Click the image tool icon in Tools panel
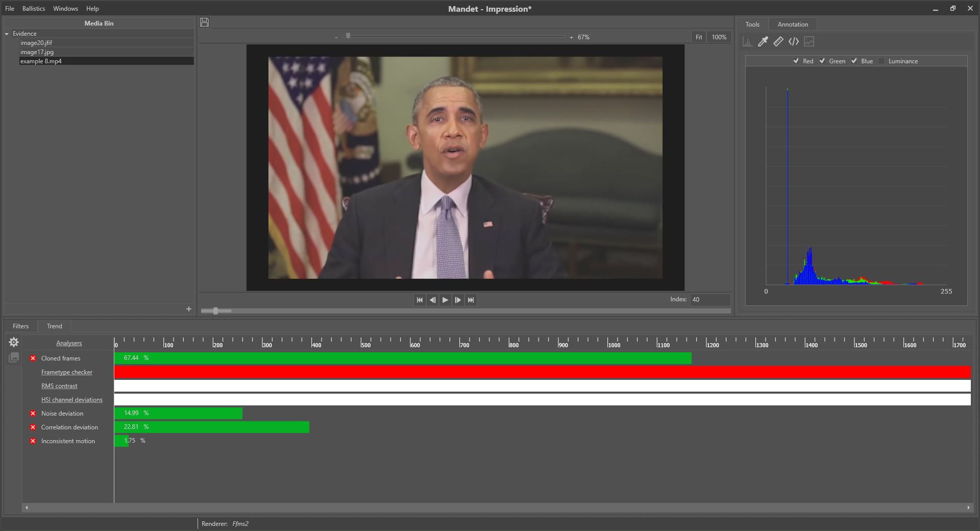 809,42
